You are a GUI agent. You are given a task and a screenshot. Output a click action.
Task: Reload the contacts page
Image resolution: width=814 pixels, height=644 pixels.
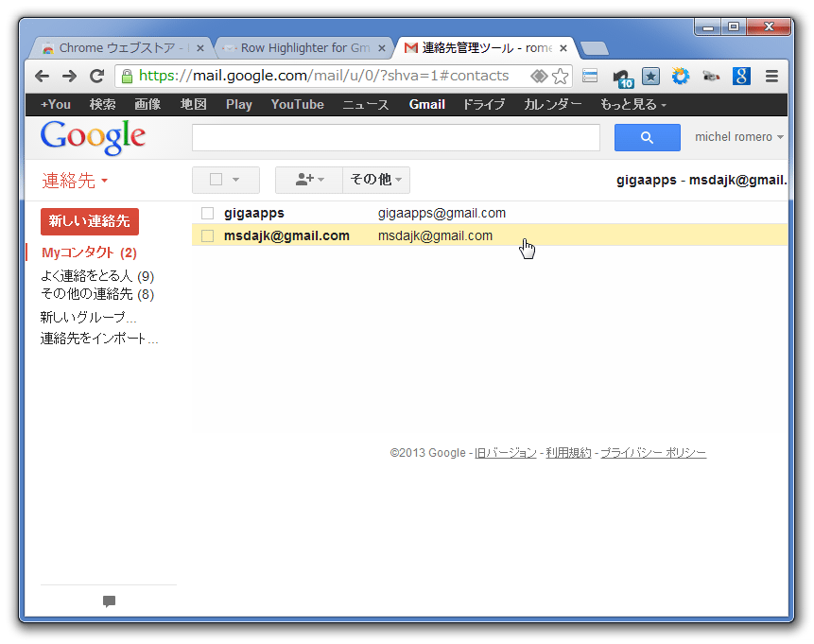tap(96, 77)
